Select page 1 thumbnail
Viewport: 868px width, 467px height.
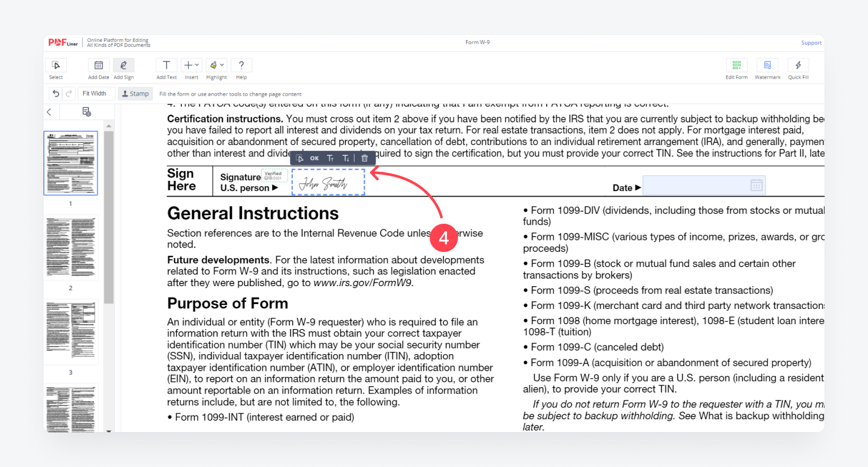click(x=71, y=163)
